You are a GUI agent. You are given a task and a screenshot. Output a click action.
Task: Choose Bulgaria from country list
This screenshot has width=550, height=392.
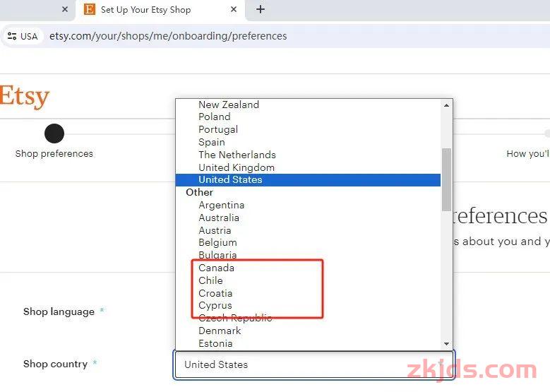point(308,255)
